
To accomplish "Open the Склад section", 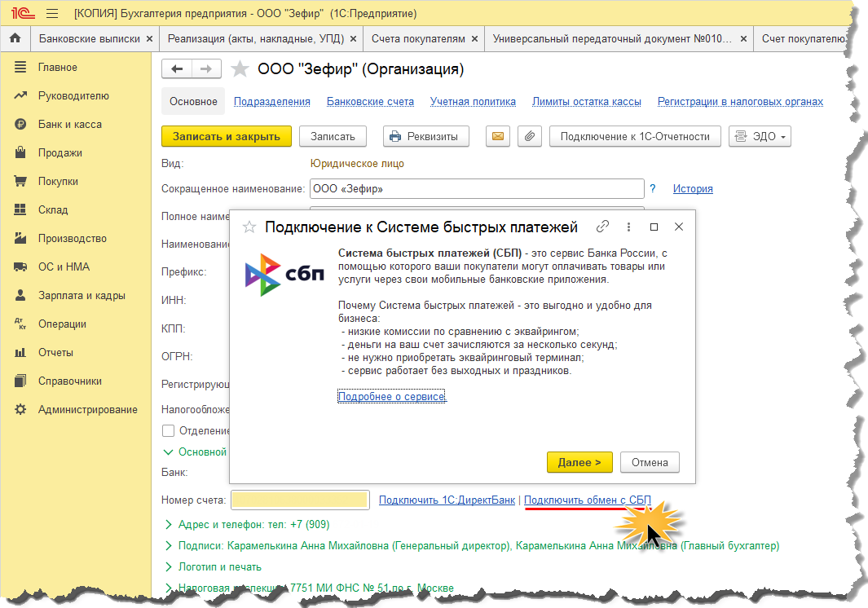I will coord(53,209).
